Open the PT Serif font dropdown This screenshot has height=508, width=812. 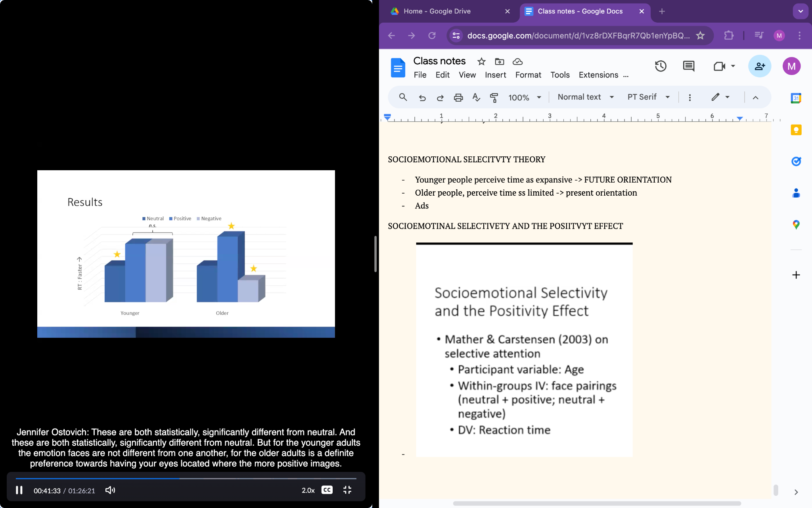tap(648, 97)
